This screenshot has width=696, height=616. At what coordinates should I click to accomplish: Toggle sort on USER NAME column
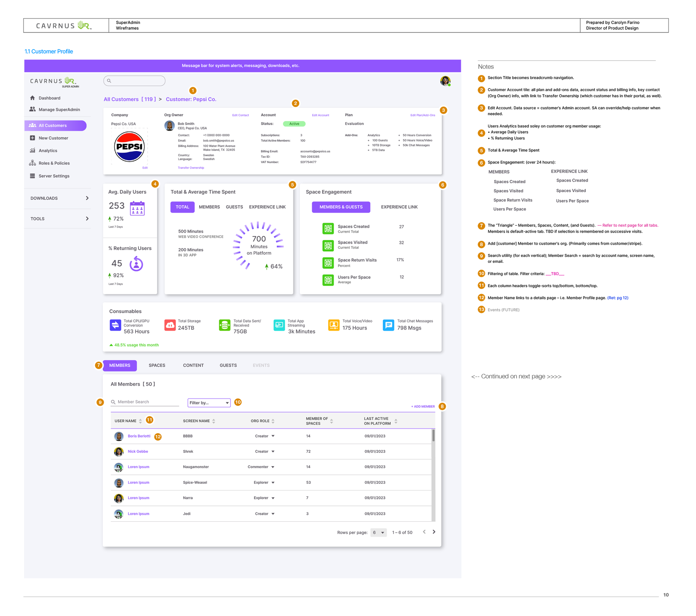point(140,421)
